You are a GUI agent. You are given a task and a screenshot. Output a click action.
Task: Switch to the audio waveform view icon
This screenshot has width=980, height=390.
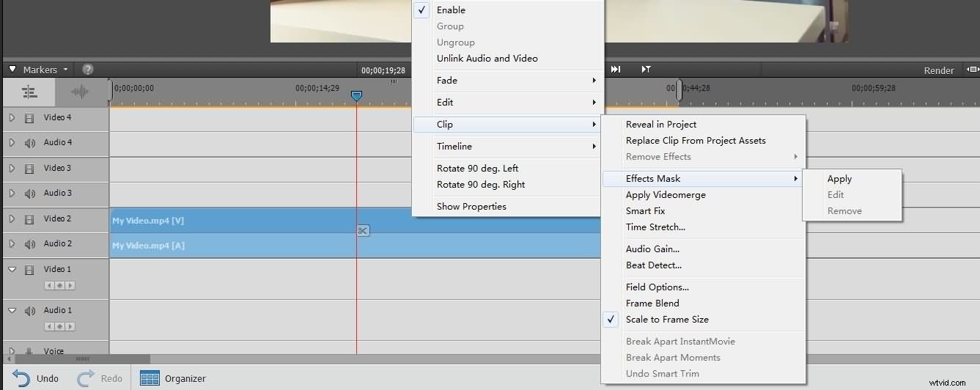coord(79,92)
